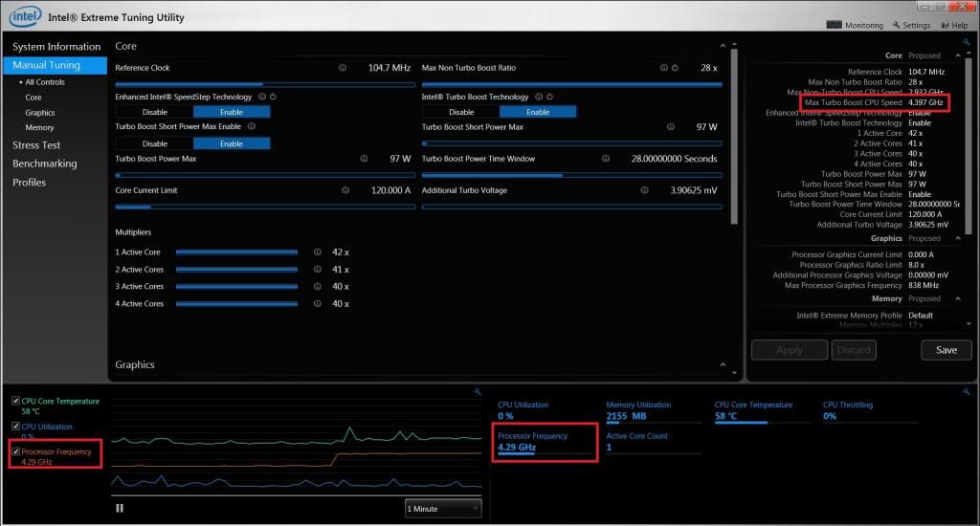Collapse the Core section chevron
Image resolution: width=980 pixels, height=526 pixels.
coord(723,46)
